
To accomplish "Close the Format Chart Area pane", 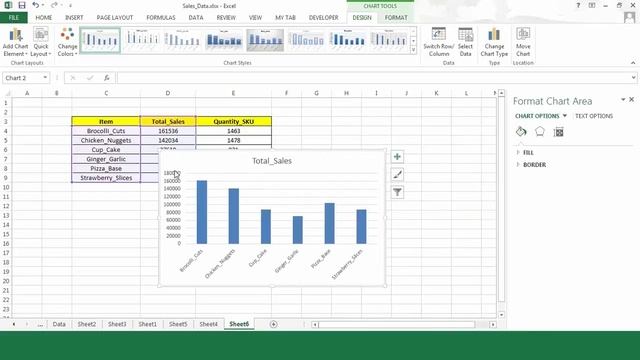I will pos(631,100).
